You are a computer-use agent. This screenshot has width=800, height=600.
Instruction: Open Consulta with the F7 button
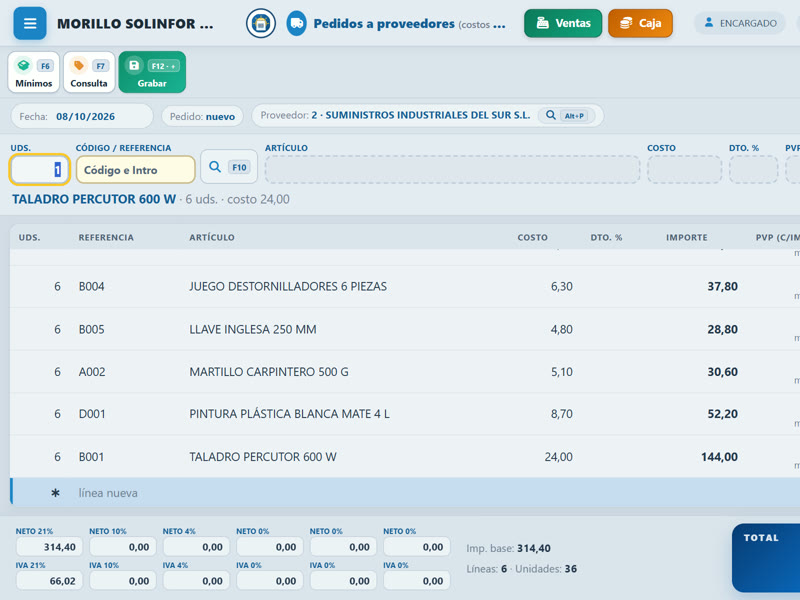click(89, 72)
